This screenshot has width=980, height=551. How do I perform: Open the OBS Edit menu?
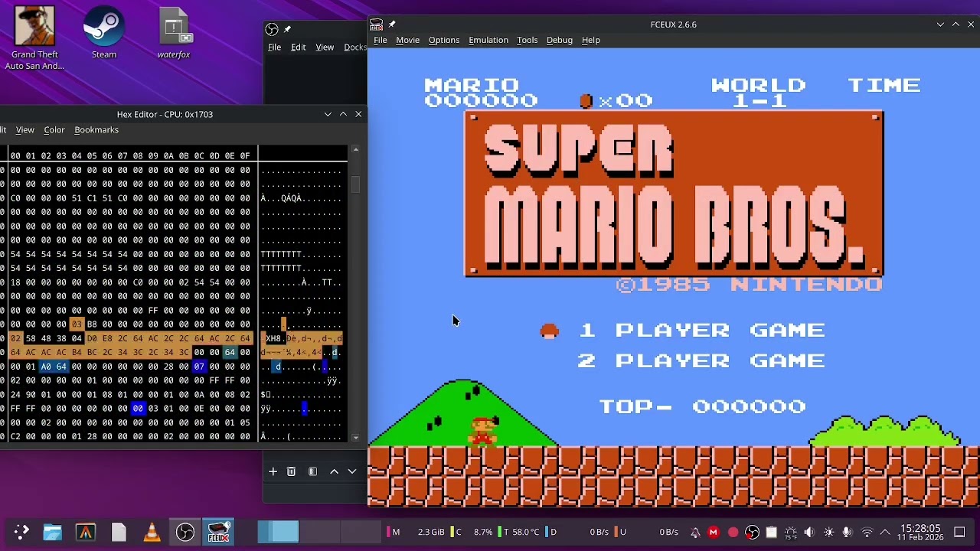pos(299,47)
